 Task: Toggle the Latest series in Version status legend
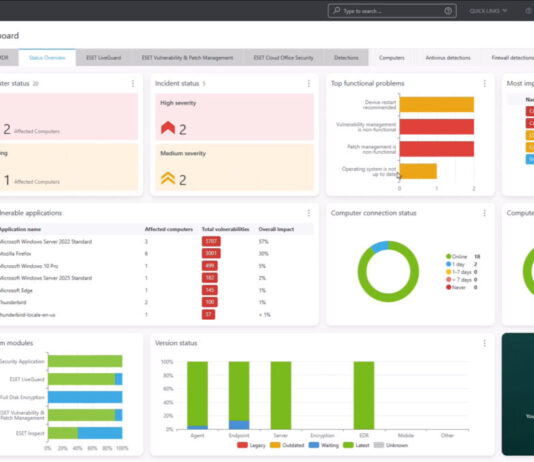(356, 445)
